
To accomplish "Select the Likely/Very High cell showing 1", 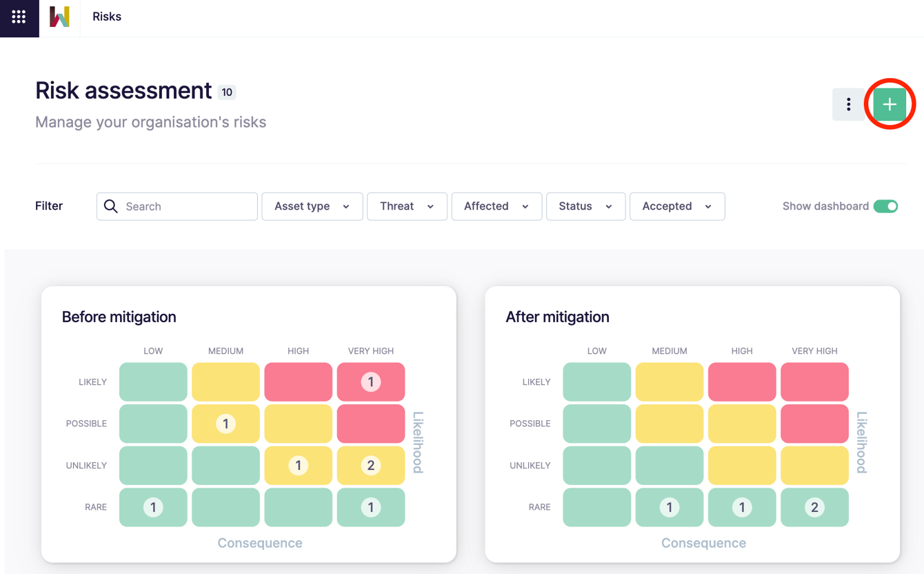I will pyautogui.click(x=371, y=382).
